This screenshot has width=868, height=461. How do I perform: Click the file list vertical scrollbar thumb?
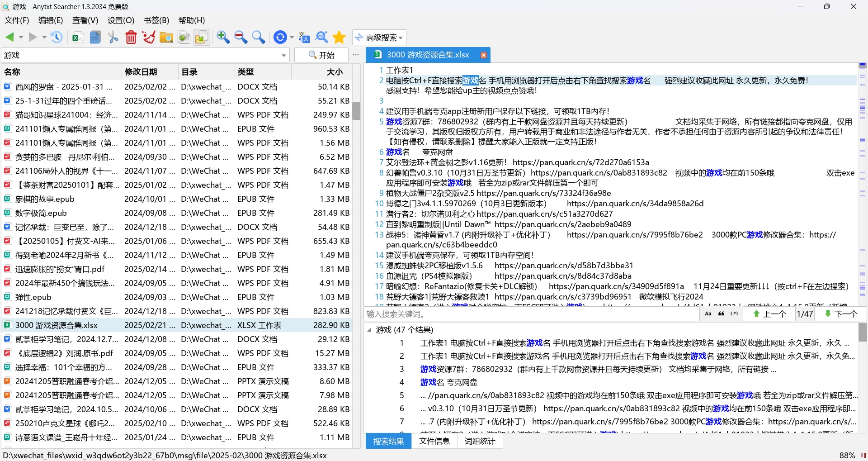pyautogui.click(x=356, y=111)
